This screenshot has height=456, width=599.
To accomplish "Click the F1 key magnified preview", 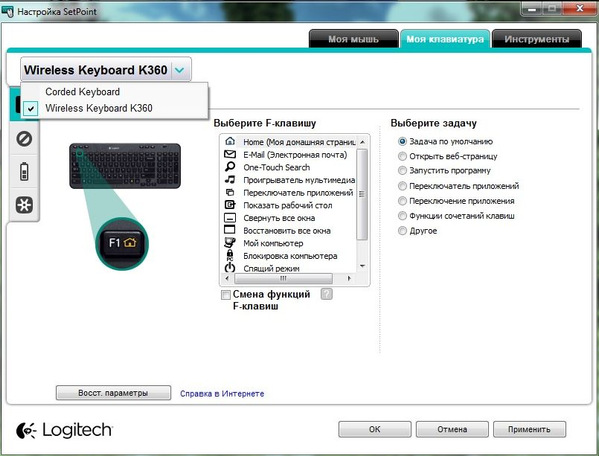I will click(122, 243).
